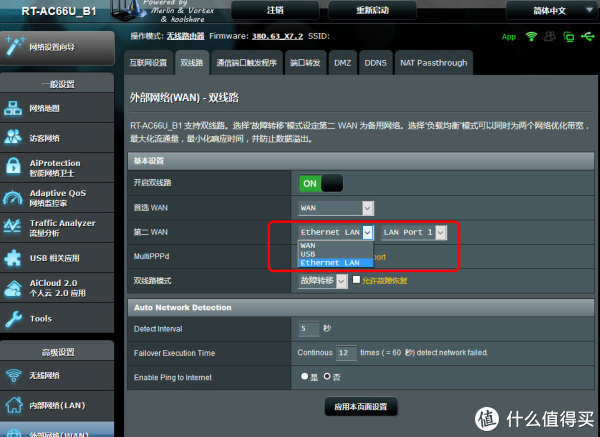
Task: Click the operation mode wireless router link
Action: click(185, 36)
